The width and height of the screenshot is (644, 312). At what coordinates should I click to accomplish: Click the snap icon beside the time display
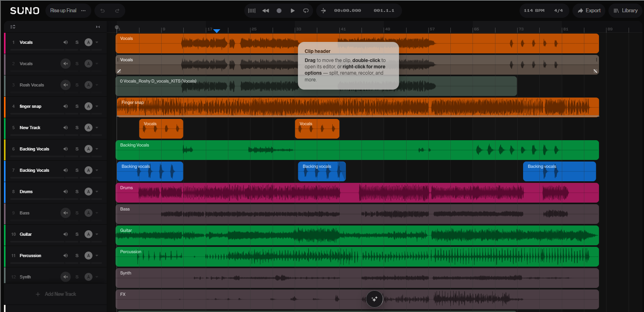[324, 11]
